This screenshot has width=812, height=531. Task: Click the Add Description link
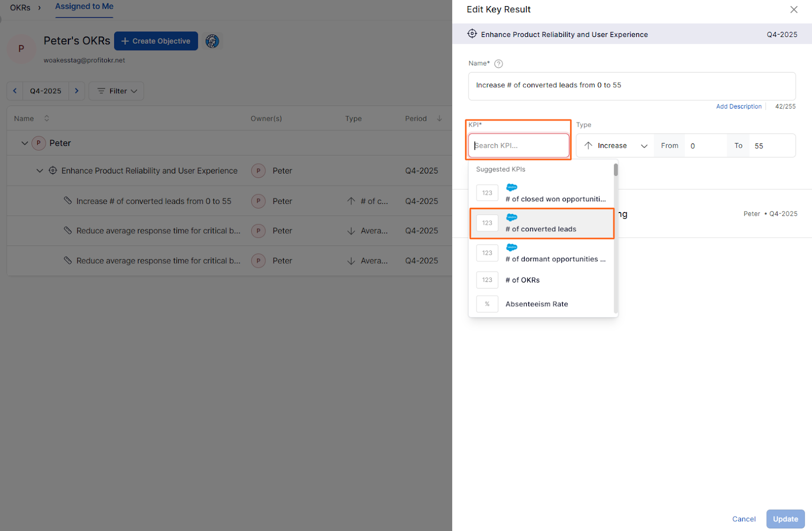click(738, 107)
